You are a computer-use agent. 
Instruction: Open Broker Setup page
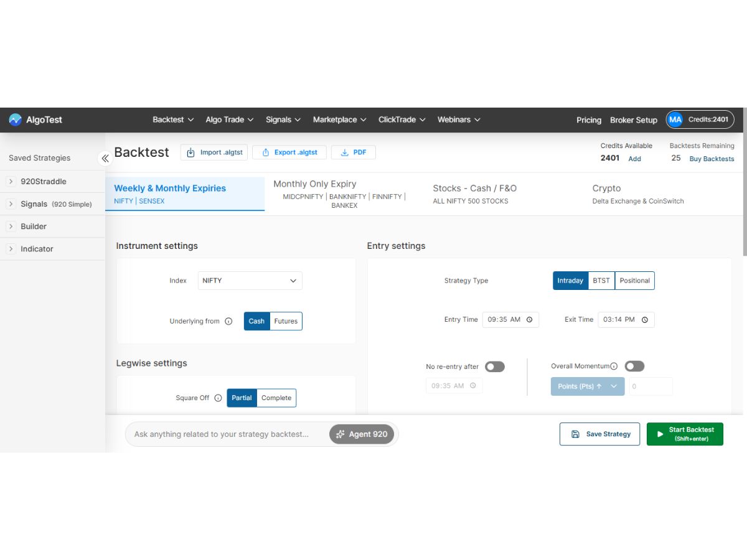pos(634,120)
